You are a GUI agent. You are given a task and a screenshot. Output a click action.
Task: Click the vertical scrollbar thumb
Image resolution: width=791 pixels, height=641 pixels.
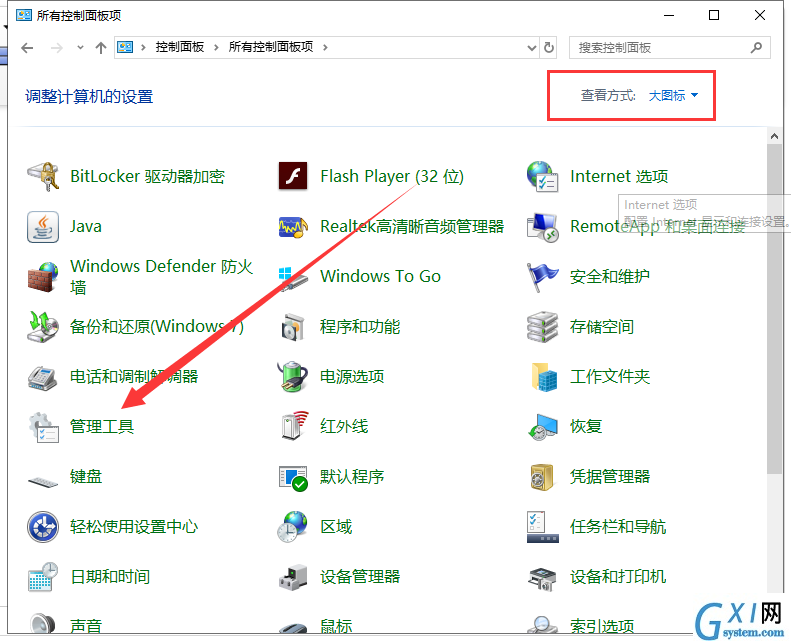774,309
